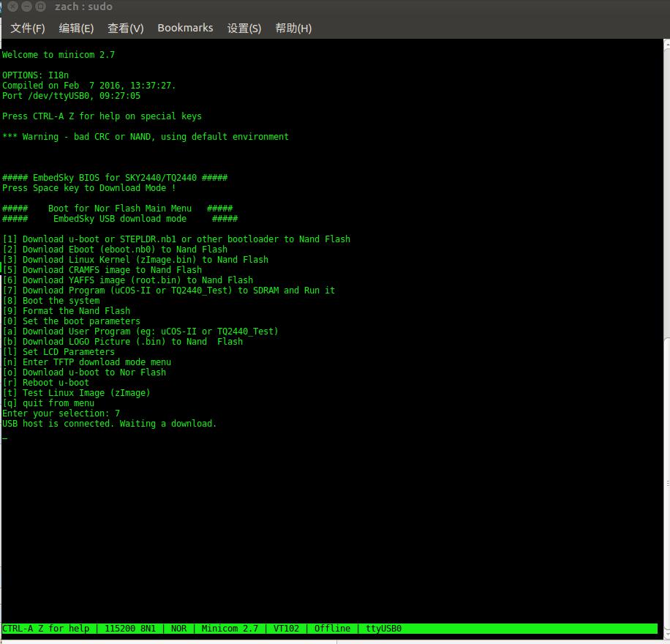Click the 'Welcome to minicom 2.7' text
This screenshot has height=644, width=670.
[x=59, y=55]
